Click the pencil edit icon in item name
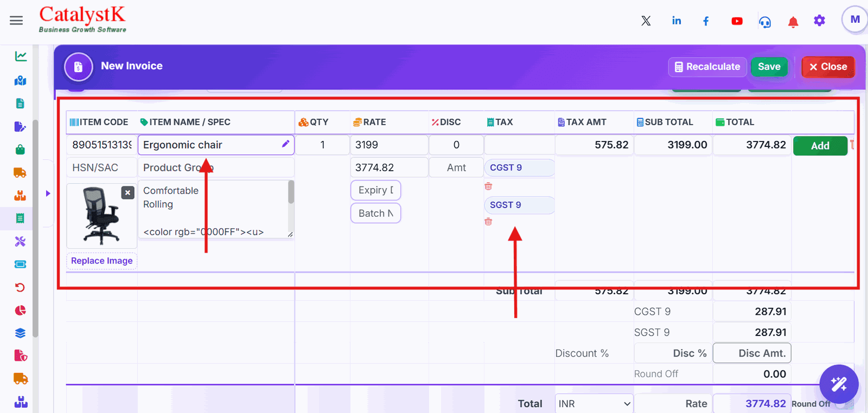This screenshot has height=413, width=868. click(x=285, y=144)
